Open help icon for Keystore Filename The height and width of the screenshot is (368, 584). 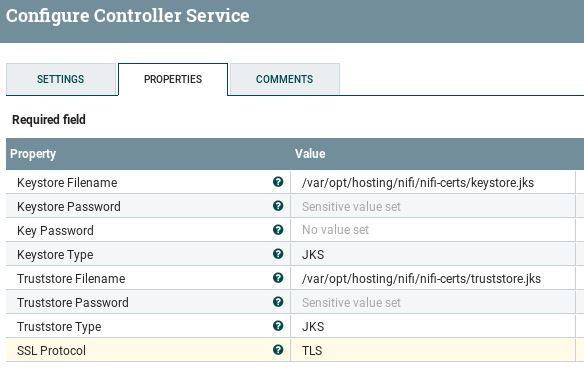(278, 182)
